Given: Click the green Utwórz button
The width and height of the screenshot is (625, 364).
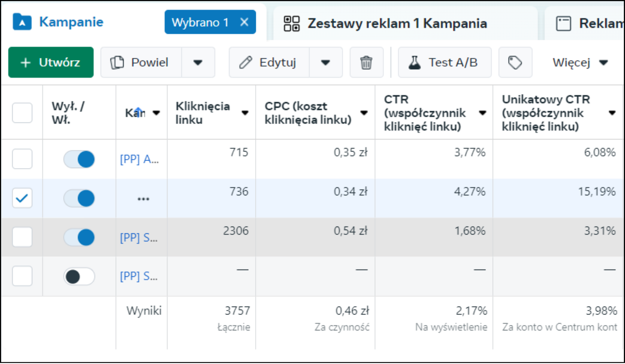Looking at the screenshot, I should pyautogui.click(x=51, y=62).
